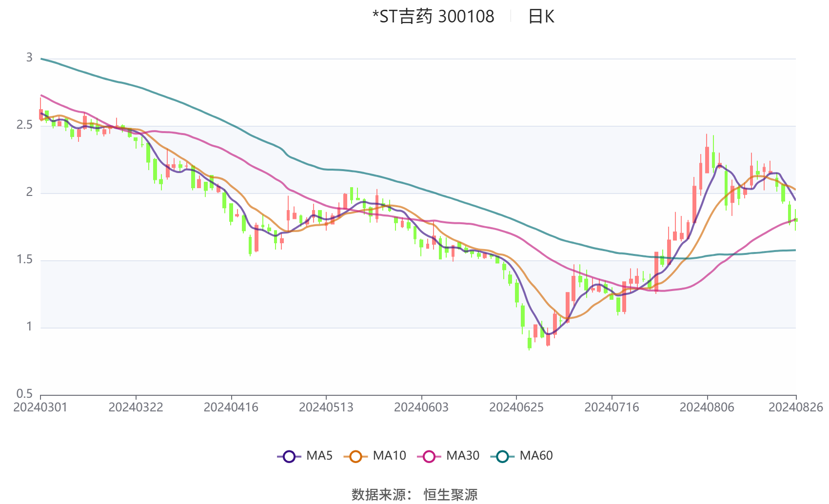Click the 20240806 x-axis date label
This screenshot has height=504, width=829.
coord(707,407)
